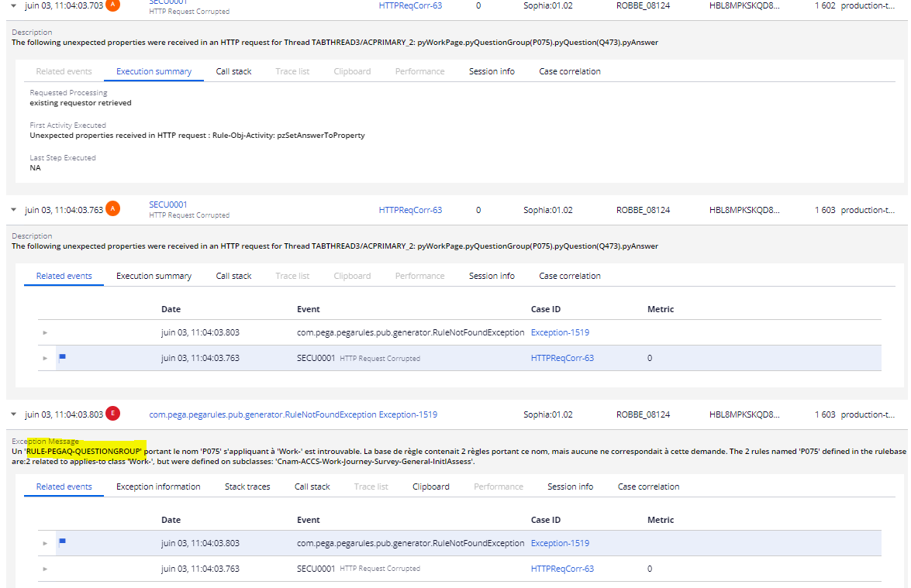Expand the 11:04:03.763 row in the bottom table
The width and height of the screenshot is (911, 588).
click(x=45, y=569)
